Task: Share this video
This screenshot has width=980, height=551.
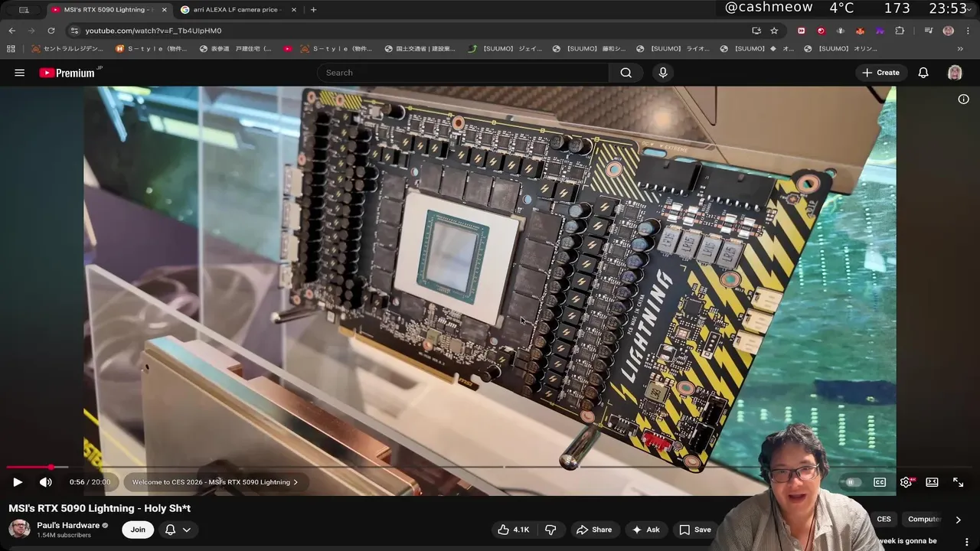Action: (x=594, y=530)
